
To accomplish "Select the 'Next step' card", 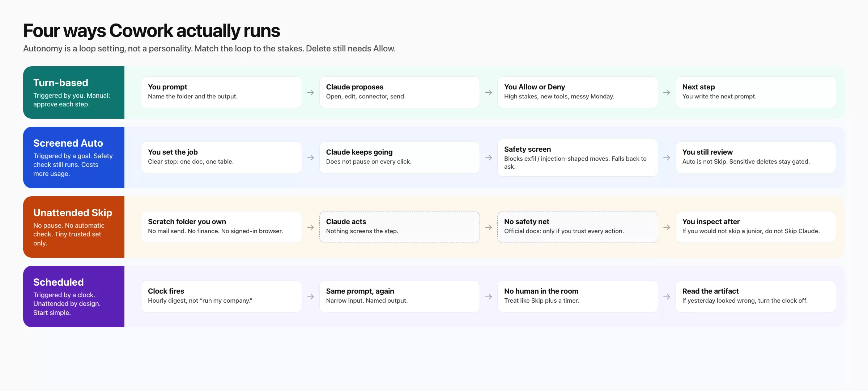I will click(x=756, y=92).
